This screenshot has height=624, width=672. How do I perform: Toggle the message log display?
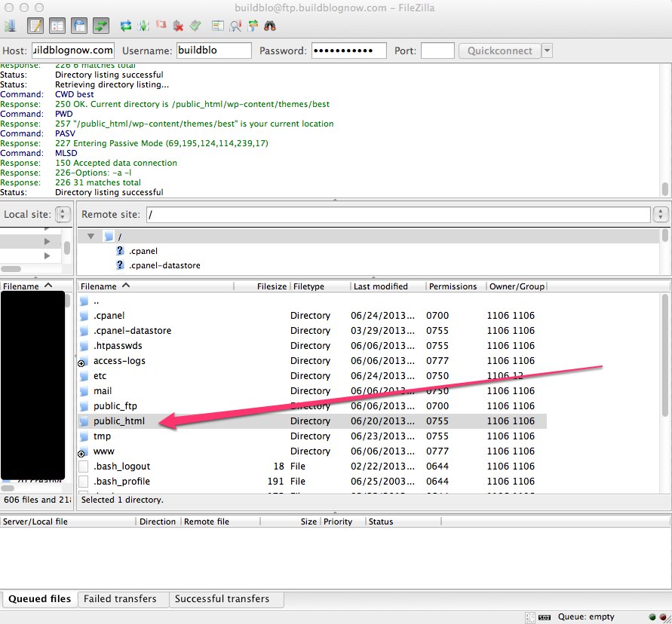pyautogui.click(x=35, y=26)
